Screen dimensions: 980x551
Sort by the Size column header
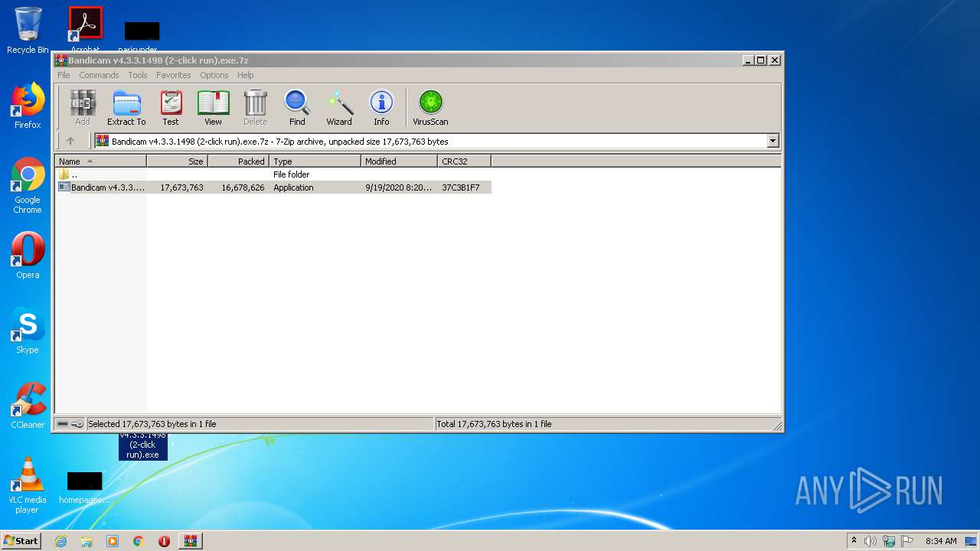pos(177,161)
